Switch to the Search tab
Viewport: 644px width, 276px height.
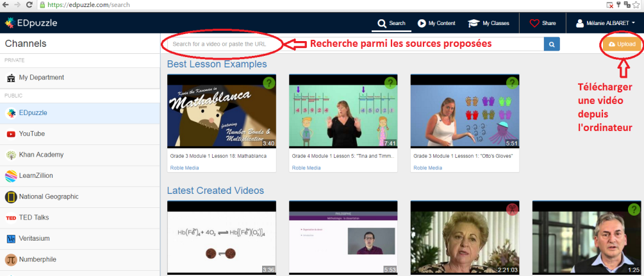point(391,23)
